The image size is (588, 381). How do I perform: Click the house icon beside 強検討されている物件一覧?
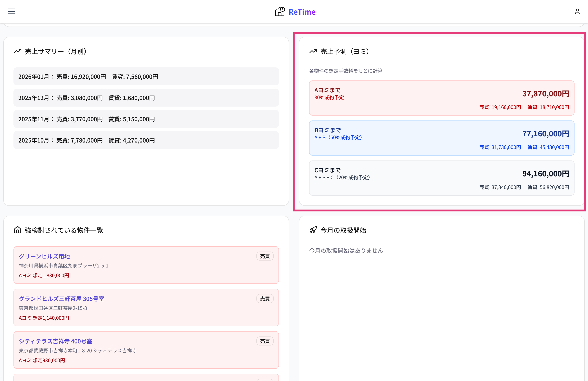tap(18, 230)
